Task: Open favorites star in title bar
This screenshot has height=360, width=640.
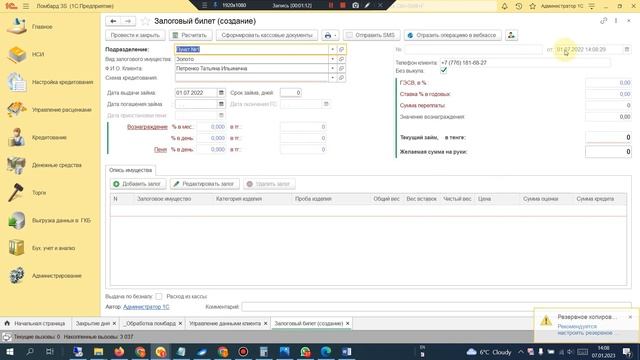Action: tap(533, 6)
